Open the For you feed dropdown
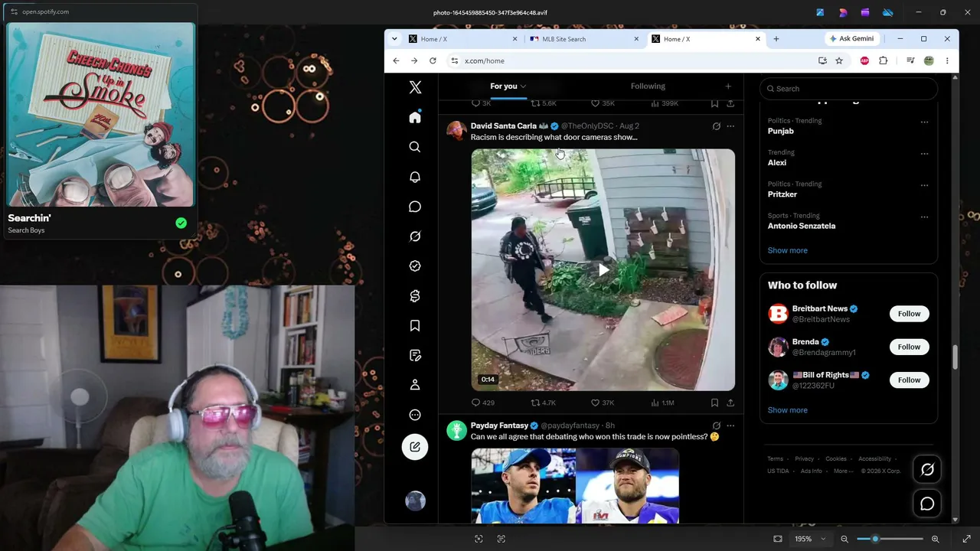The height and width of the screenshot is (551, 980). click(508, 86)
